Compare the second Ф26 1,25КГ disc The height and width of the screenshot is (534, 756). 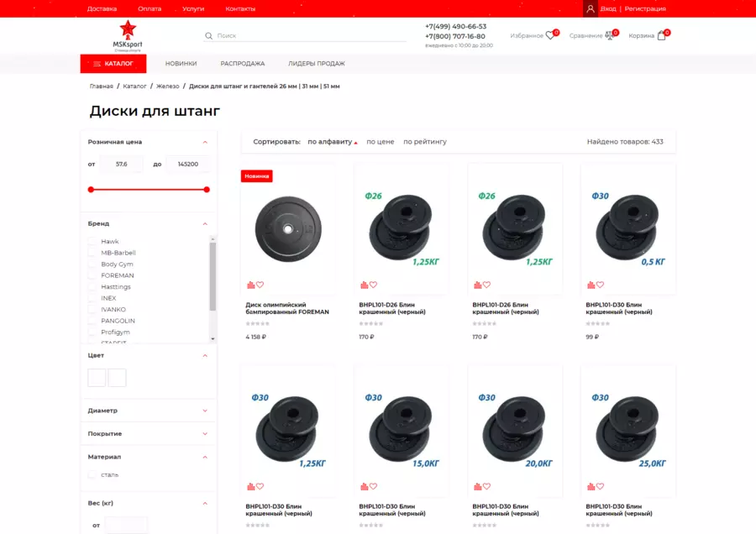point(477,285)
